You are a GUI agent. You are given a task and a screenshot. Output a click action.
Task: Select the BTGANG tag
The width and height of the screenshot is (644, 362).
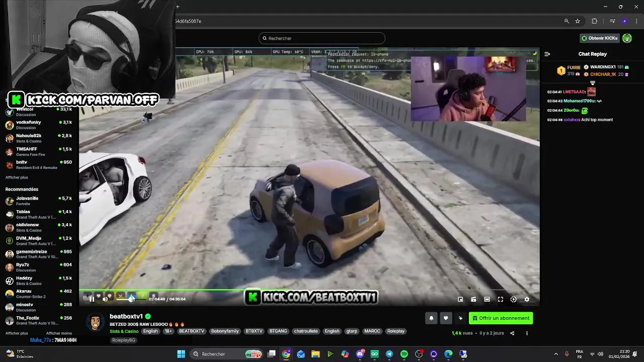tap(278, 331)
